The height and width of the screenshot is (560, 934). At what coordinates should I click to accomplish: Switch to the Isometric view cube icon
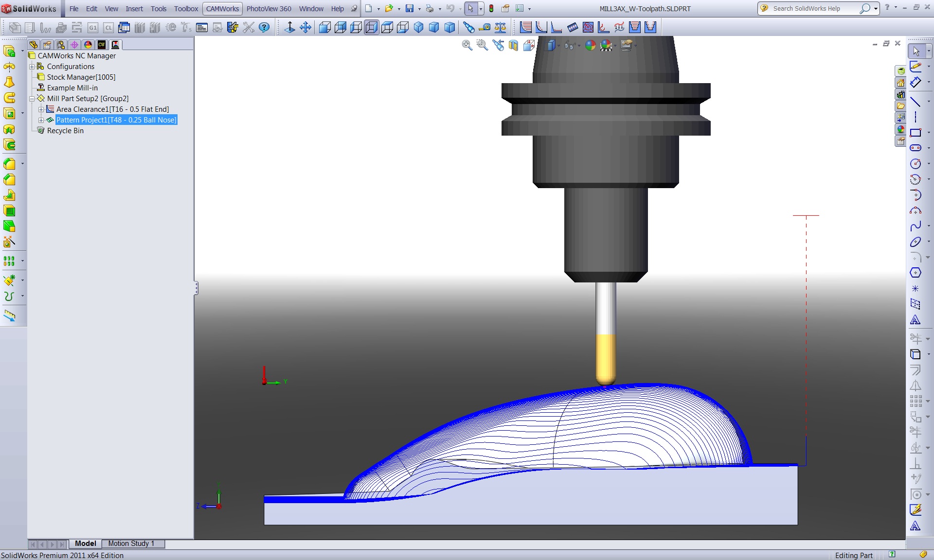pos(418,28)
